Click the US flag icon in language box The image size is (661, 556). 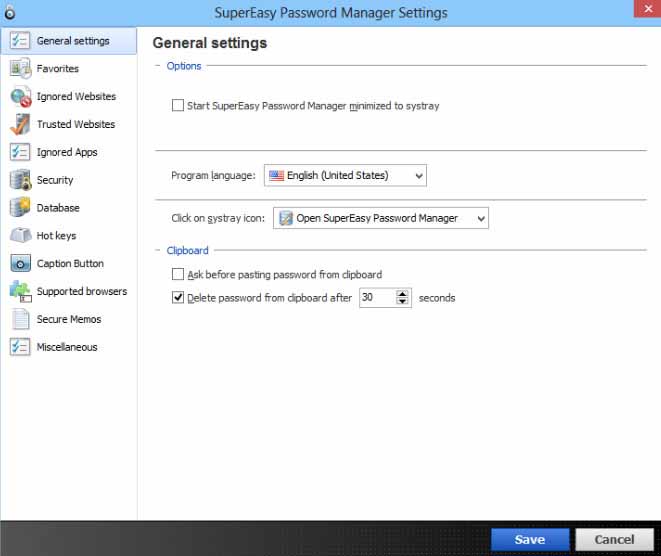coord(277,175)
